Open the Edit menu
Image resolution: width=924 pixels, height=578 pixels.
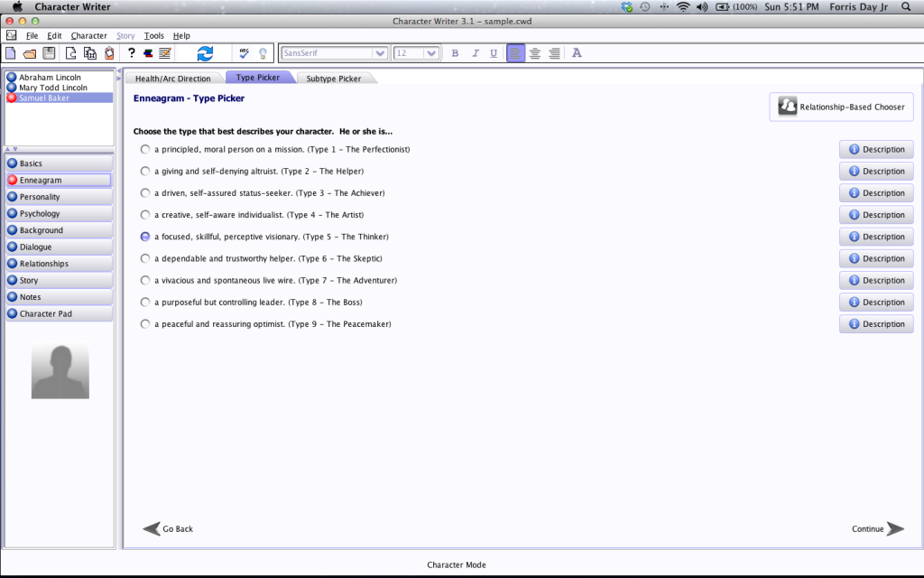point(54,35)
